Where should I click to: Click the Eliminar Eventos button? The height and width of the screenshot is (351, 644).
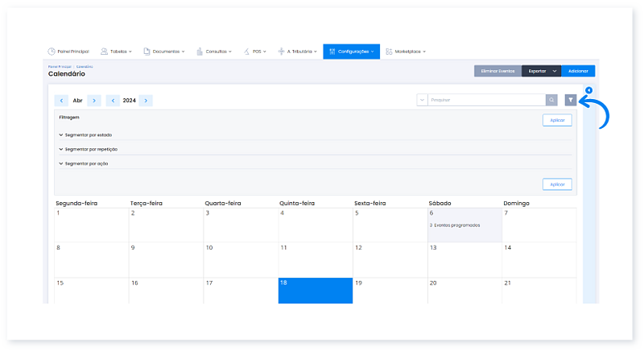click(497, 71)
